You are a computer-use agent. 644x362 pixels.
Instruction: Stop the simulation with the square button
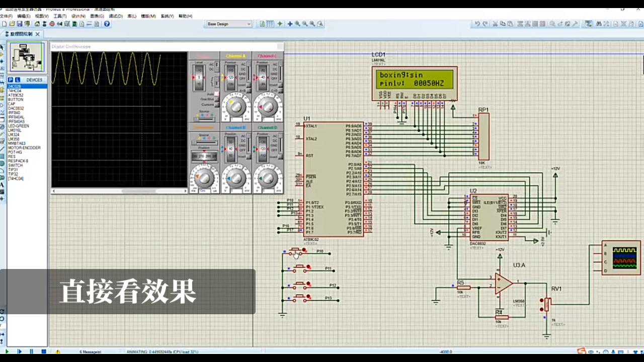coord(44,351)
